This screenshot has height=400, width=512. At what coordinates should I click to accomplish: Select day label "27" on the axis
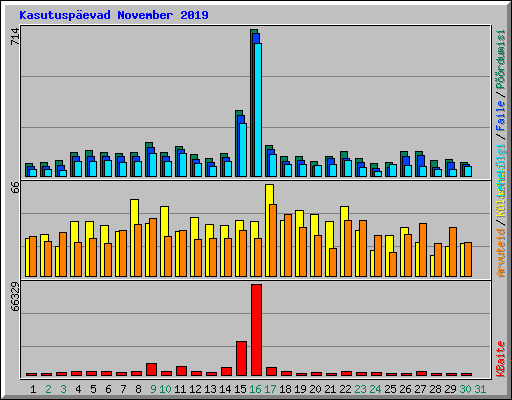point(420,389)
